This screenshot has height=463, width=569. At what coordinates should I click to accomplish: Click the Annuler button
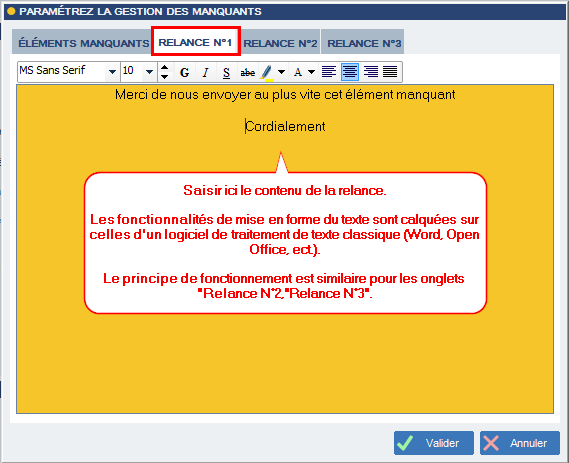click(520, 443)
